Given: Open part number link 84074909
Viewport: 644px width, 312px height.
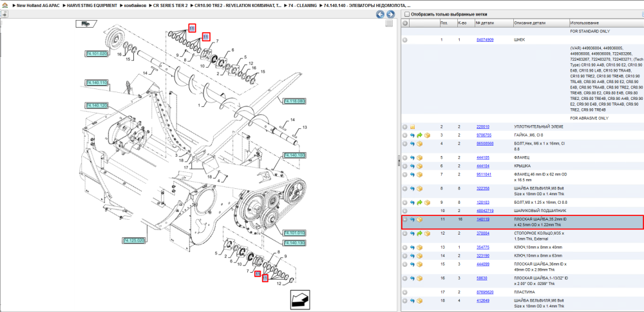Looking at the screenshot, I should coord(485,40).
